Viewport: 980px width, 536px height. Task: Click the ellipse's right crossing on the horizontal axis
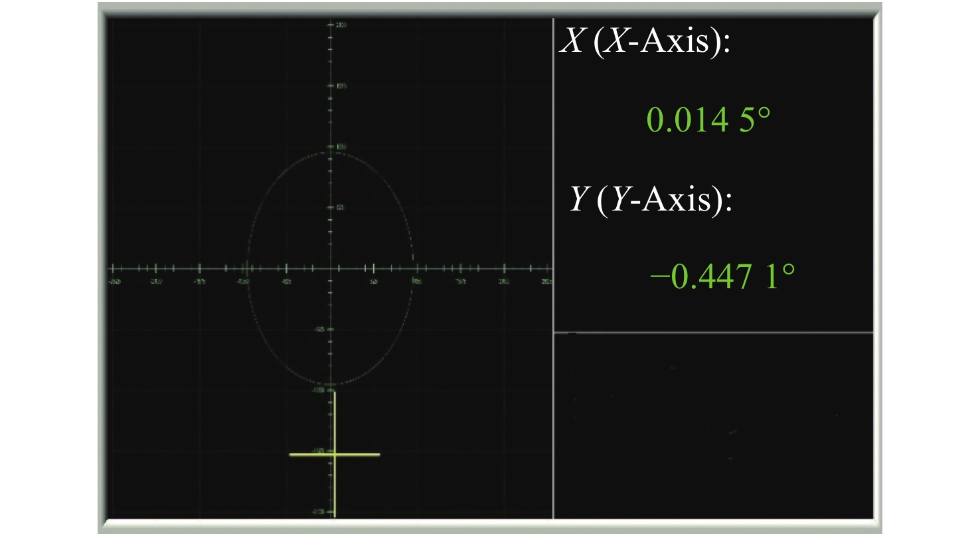point(414,268)
